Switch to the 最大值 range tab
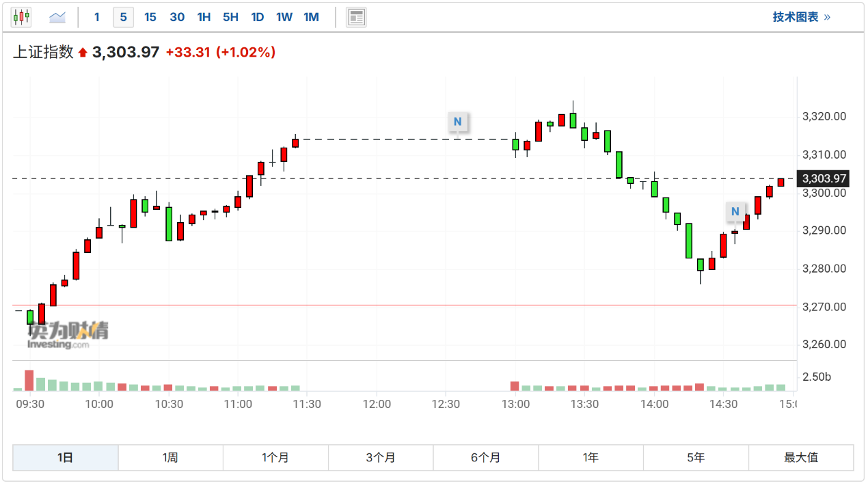This screenshot has width=868, height=486. (801, 458)
